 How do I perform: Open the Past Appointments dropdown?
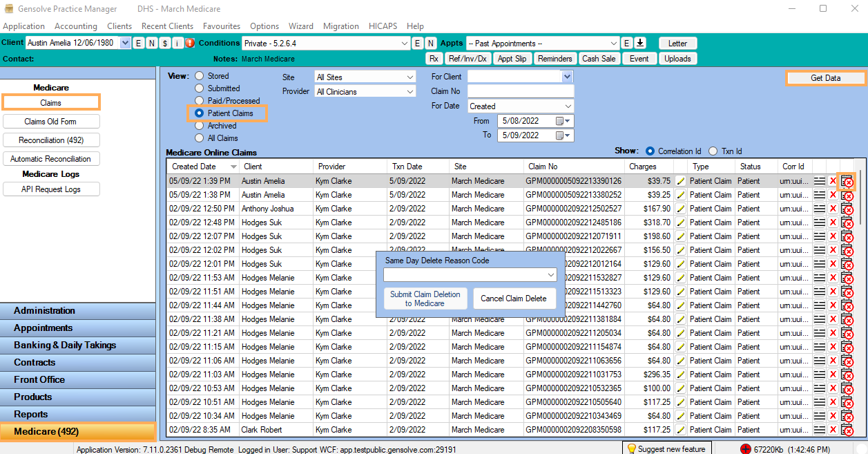(614, 43)
